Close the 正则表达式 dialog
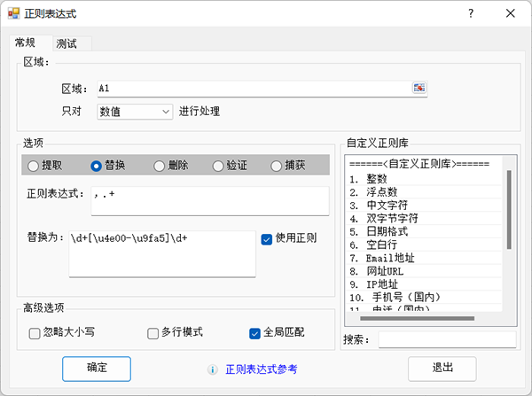The height and width of the screenshot is (396, 532). pos(511,13)
